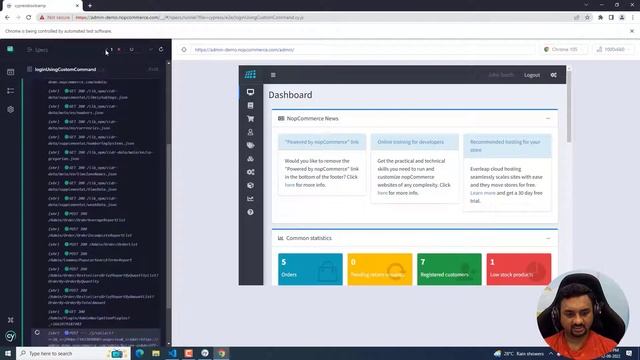Open Help question mark icon in sidebar
640x360 pixels.
point(250,212)
